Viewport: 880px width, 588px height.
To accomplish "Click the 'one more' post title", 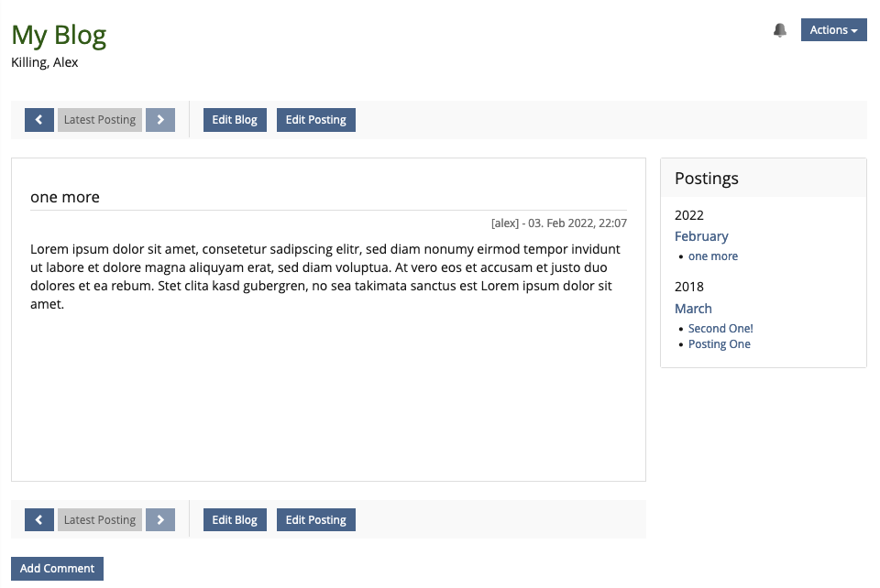I will 65,197.
